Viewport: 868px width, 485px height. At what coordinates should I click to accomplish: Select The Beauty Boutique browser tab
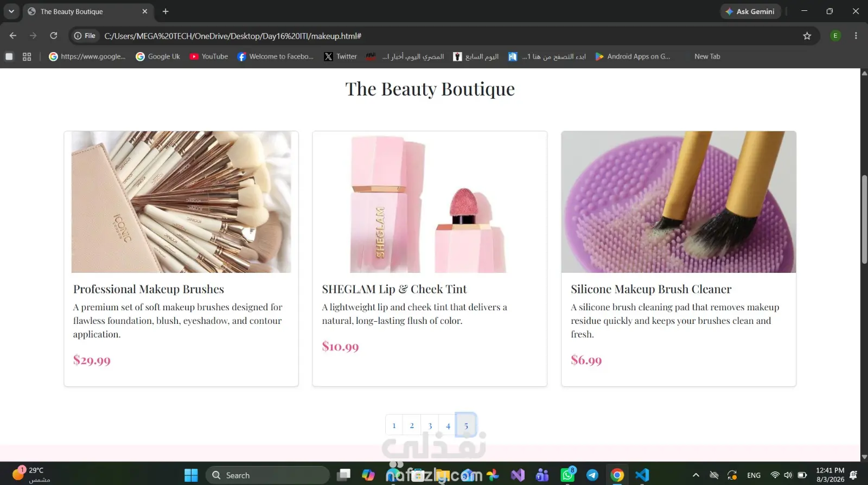click(88, 11)
